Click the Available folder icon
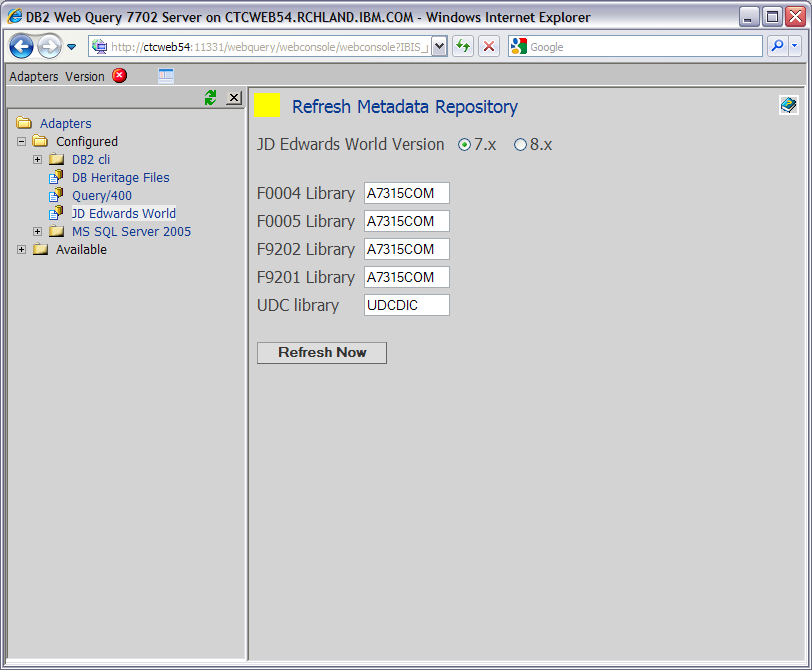Image resolution: width=812 pixels, height=670 pixels. click(40, 249)
